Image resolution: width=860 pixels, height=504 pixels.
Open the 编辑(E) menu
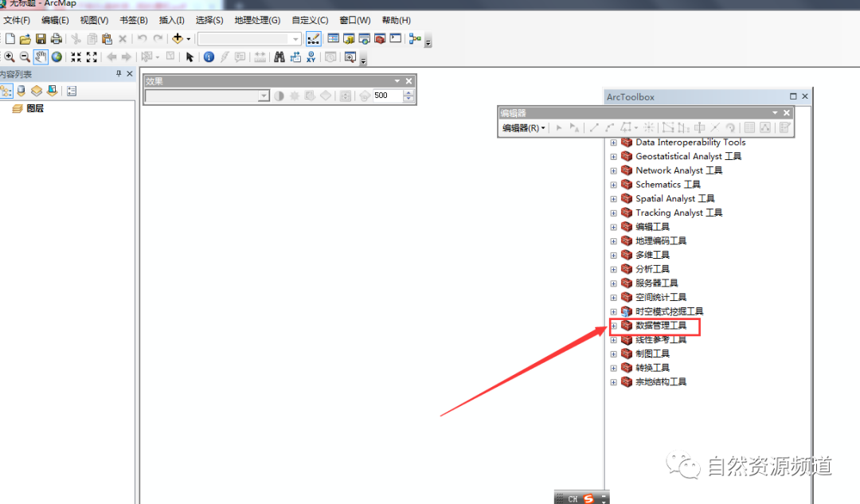click(55, 20)
